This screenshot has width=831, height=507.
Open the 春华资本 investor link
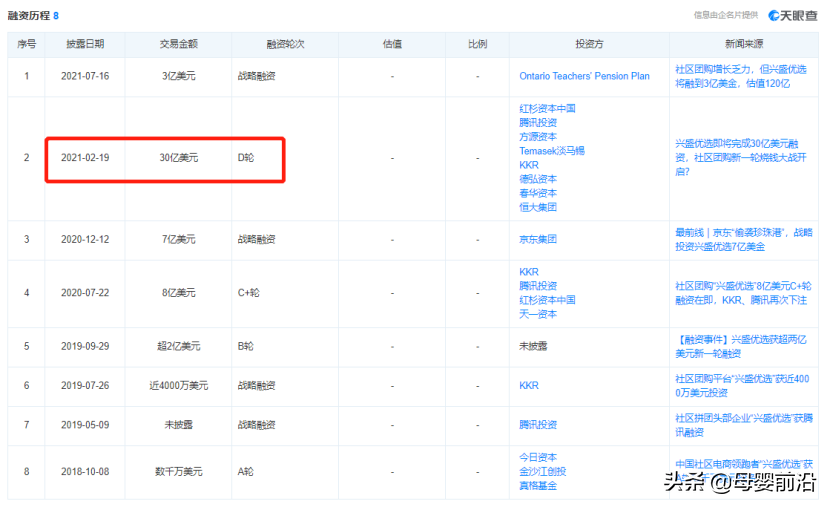[538, 193]
